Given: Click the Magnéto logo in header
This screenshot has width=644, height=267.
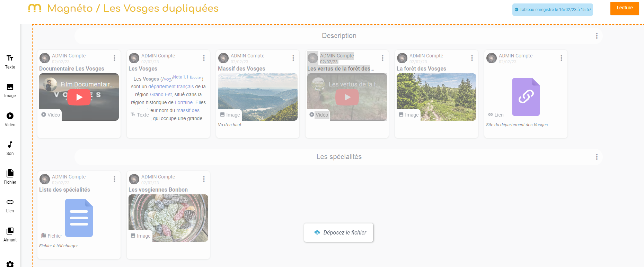Looking at the screenshot, I should coord(35,8).
